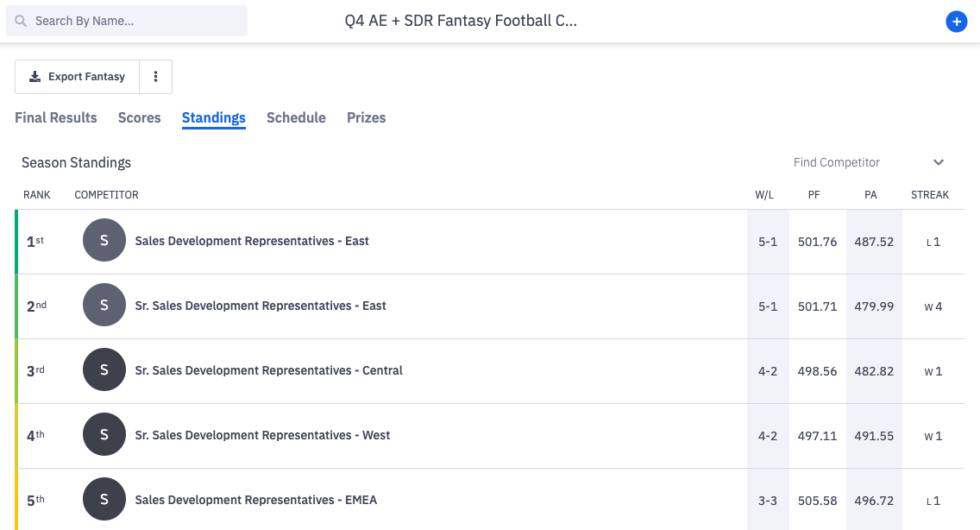Select avatar of Sr. Sales Development Representatives - Central

pyautogui.click(x=104, y=369)
